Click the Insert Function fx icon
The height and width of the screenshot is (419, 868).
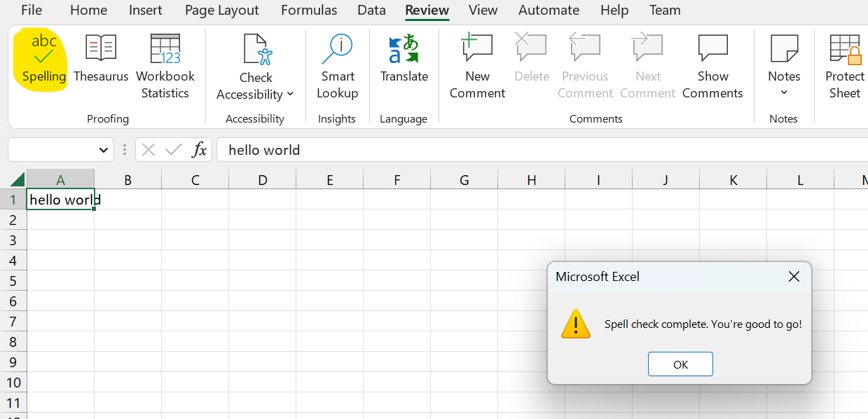click(x=200, y=149)
